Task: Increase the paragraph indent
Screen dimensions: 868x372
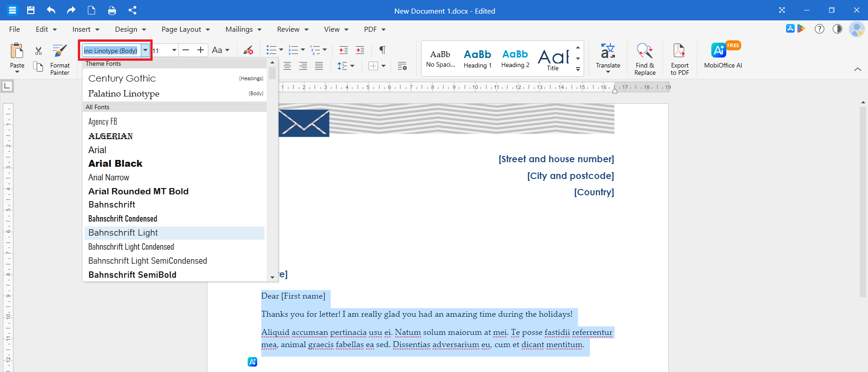Action: 360,50
